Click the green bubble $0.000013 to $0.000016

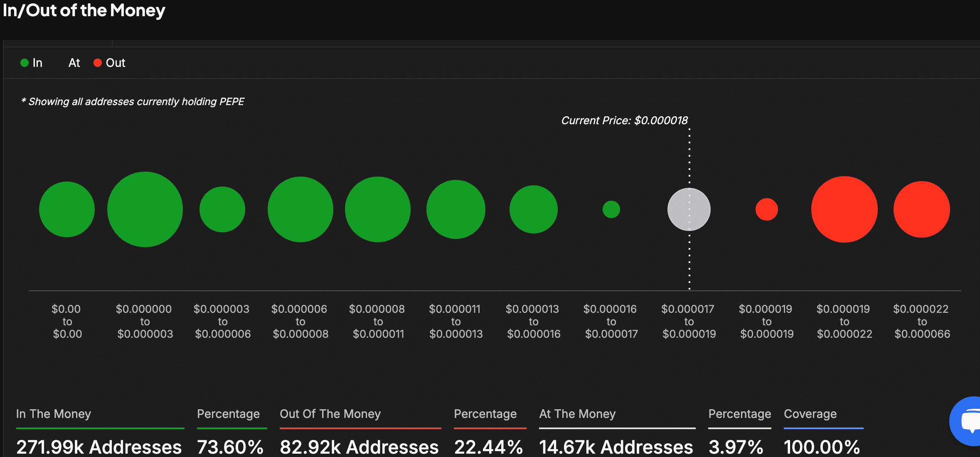[x=533, y=209]
